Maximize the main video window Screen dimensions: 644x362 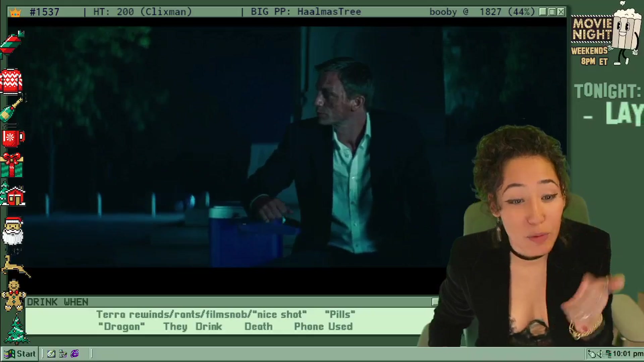pos(552,12)
